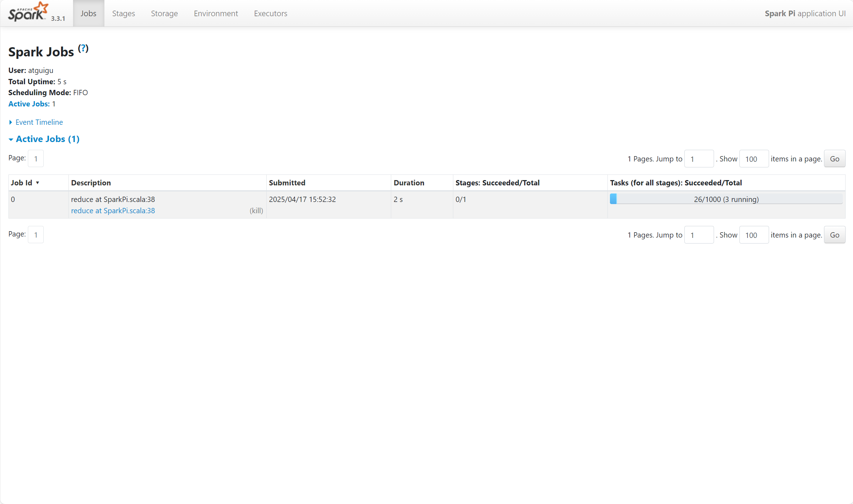Click the Job Id sort arrow

click(x=37, y=183)
